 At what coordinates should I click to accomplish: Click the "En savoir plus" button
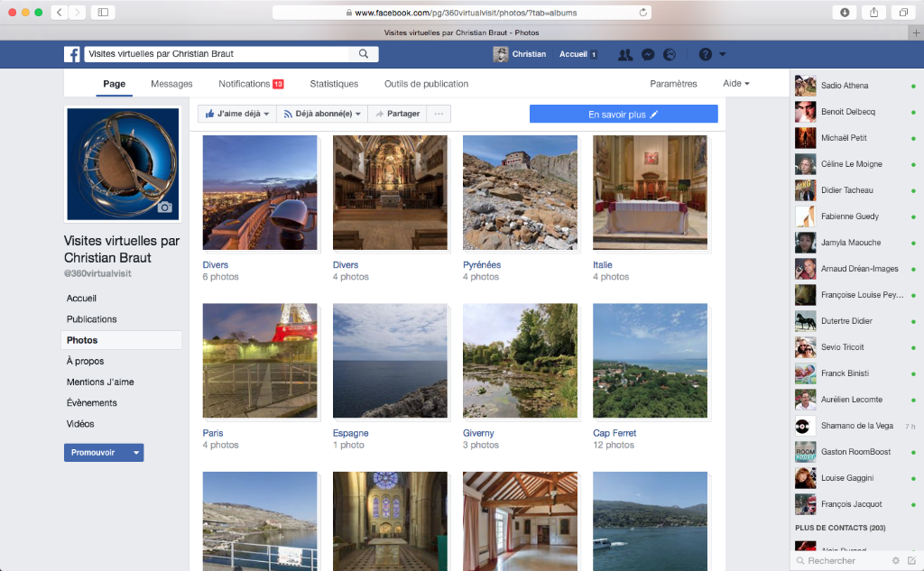coord(624,115)
